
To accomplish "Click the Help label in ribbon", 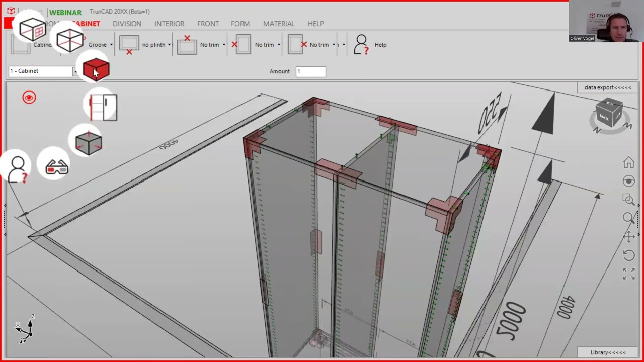I will [x=380, y=45].
